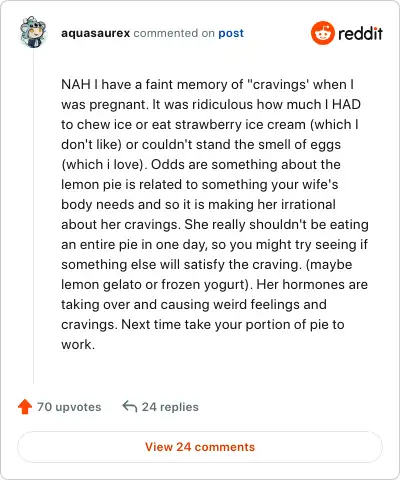The image size is (400, 480).
Task: Click the orange Reddit Snoo logo icon
Action: [x=322, y=33]
